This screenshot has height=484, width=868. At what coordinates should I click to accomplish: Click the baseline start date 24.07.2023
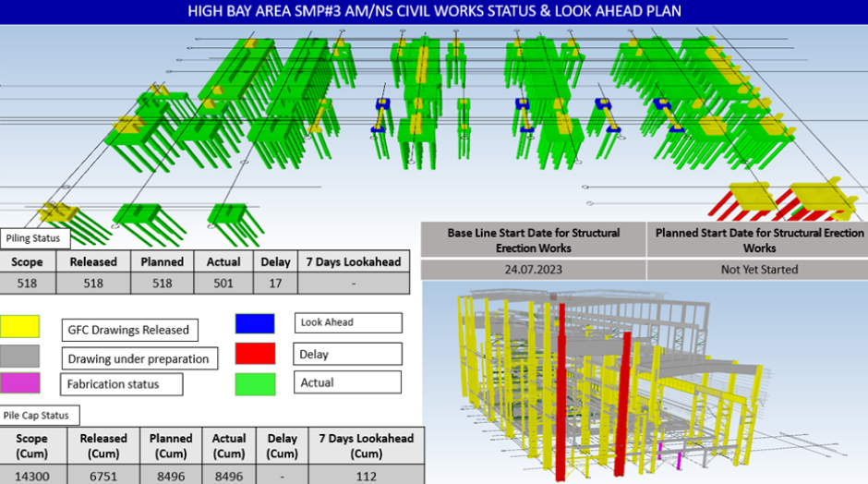(533, 270)
